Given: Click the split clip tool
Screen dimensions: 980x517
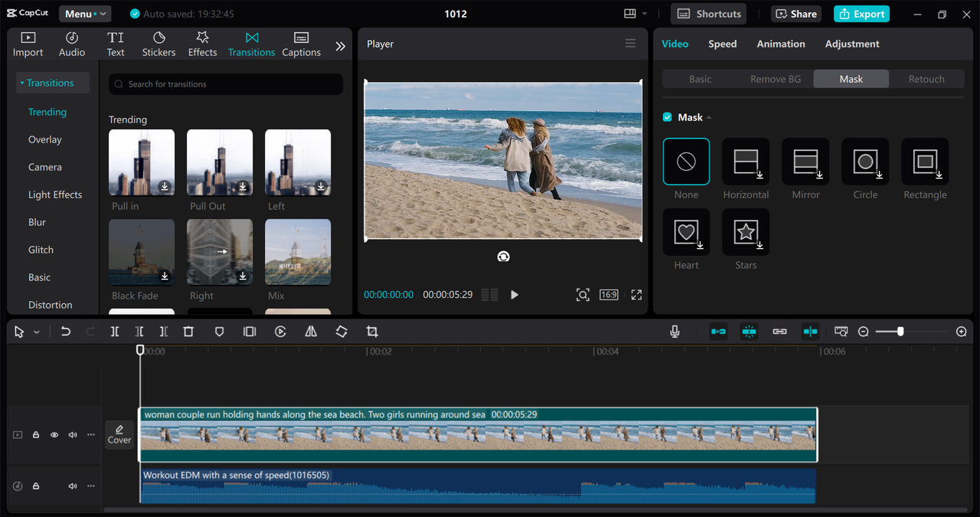Looking at the screenshot, I should pyautogui.click(x=115, y=332).
